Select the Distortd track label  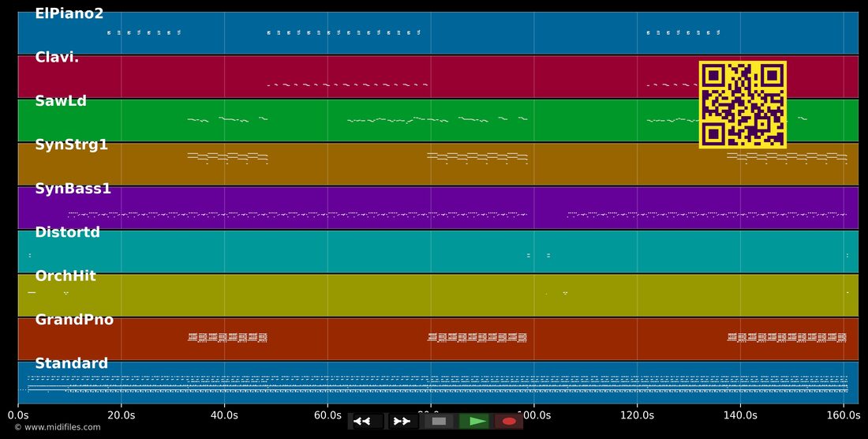coord(68,232)
